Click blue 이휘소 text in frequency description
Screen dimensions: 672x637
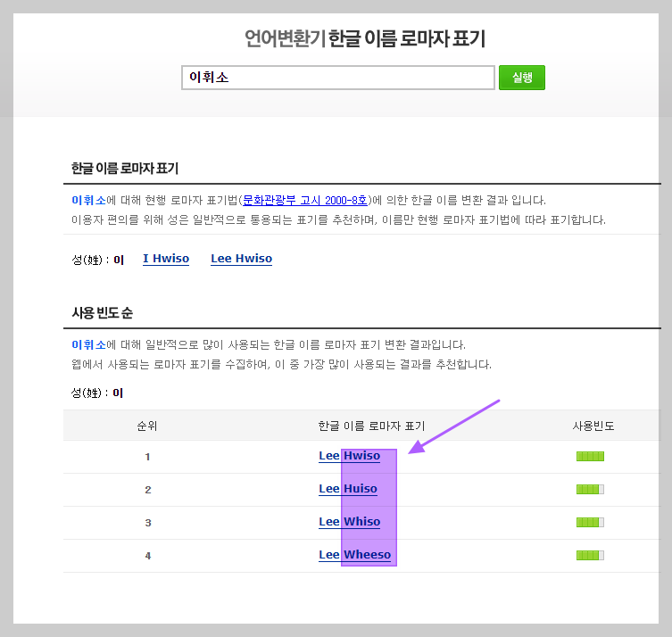click(x=88, y=344)
